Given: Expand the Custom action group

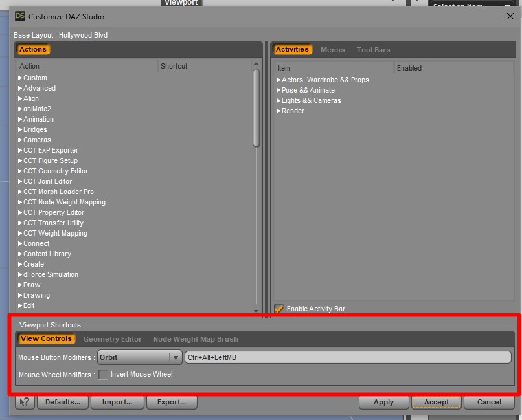Looking at the screenshot, I should click(20, 78).
